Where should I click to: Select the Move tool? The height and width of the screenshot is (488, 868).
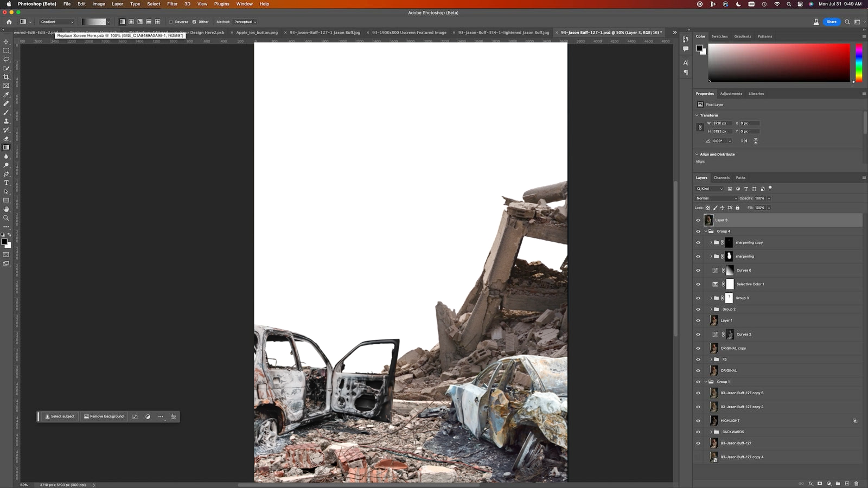[x=7, y=42]
